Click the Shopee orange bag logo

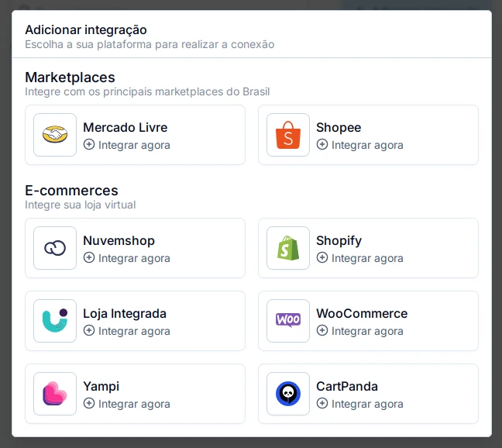tap(288, 135)
